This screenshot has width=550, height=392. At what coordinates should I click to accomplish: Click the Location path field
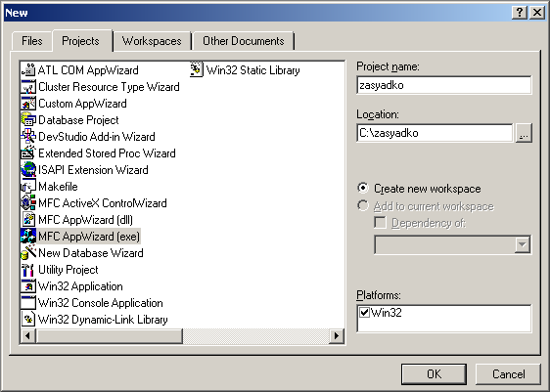tap(435, 133)
